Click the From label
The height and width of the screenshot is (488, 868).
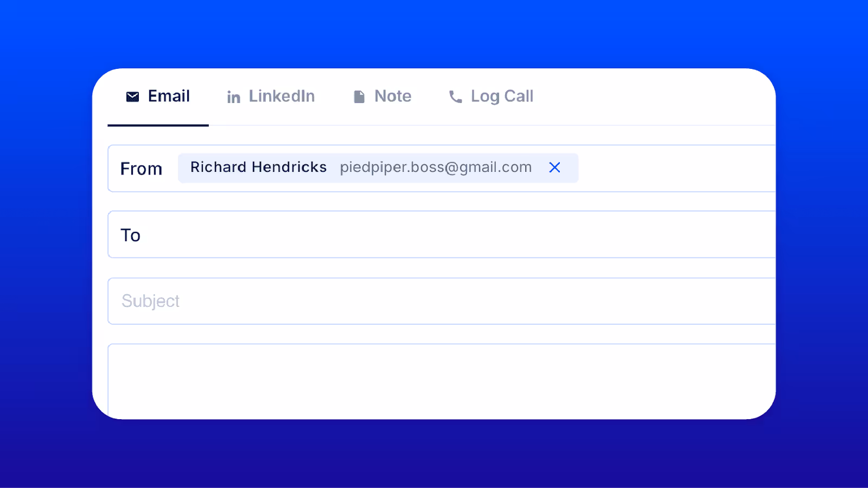coord(141,169)
